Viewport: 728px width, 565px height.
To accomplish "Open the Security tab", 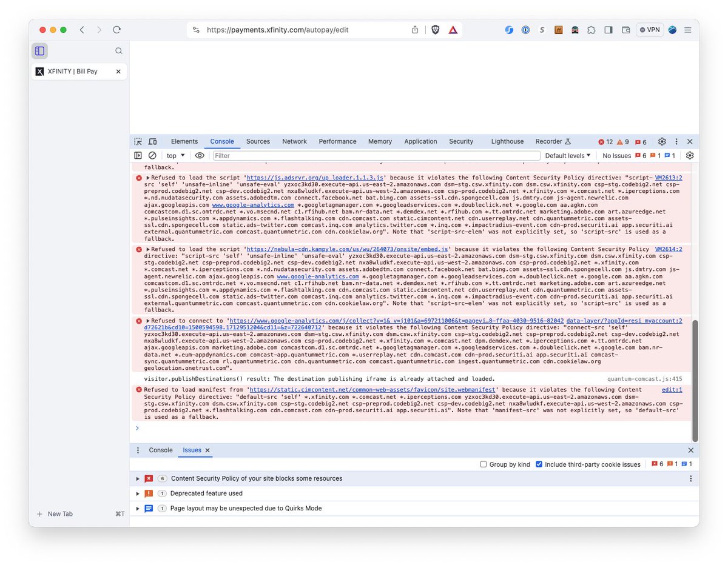I will pos(461,141).
